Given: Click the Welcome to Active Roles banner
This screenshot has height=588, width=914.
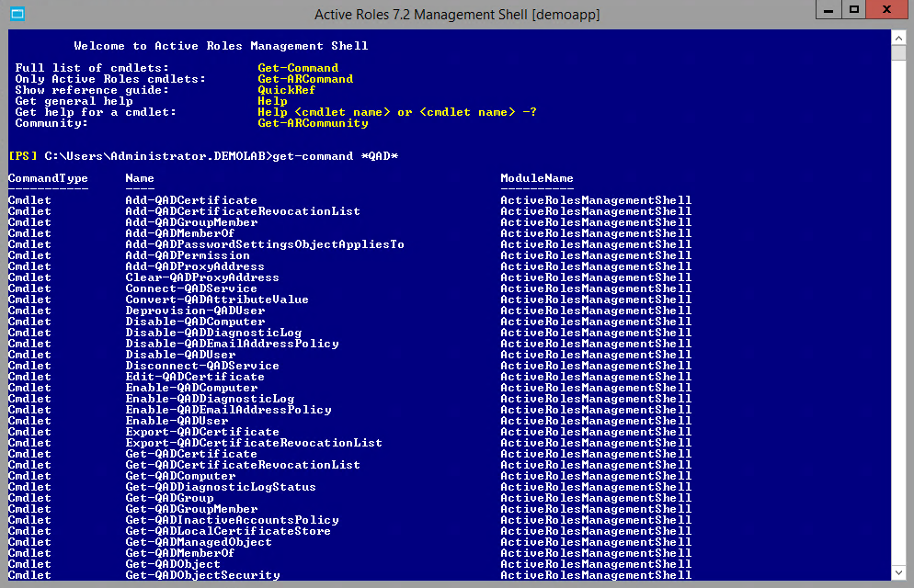Looking at the screenshot, I should point(221,46).
